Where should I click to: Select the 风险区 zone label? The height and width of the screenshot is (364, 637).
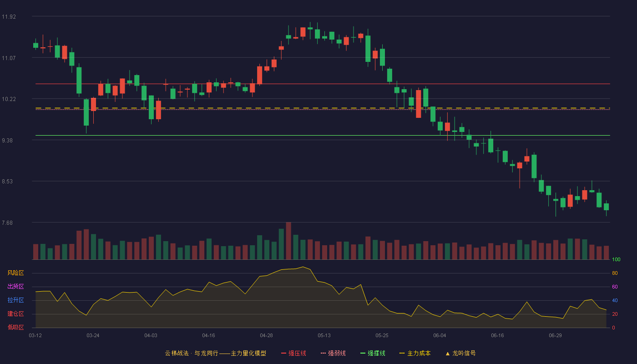click(15, 273)
